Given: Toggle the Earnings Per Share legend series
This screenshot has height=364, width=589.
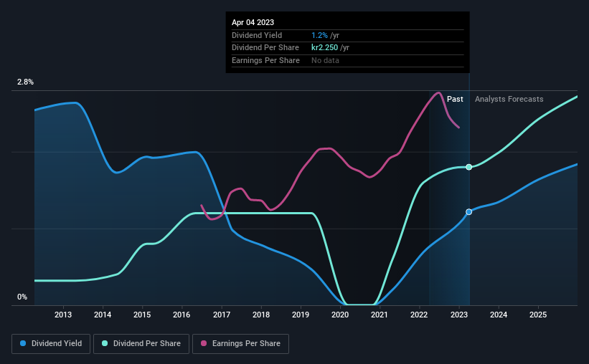Looking at the screenshot, I should pyautogui.click(x=240, y=344).
